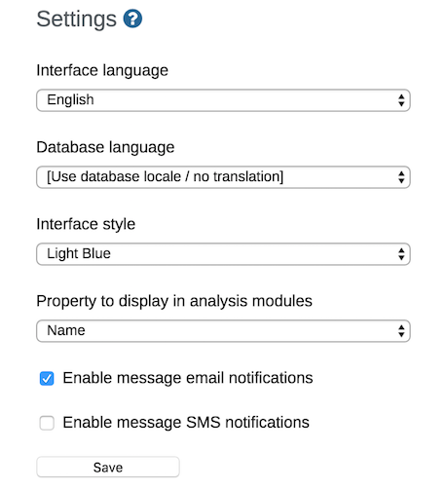
Task: Click the 'Enable message SMS notifications' label text
Action: pos(186,423)
